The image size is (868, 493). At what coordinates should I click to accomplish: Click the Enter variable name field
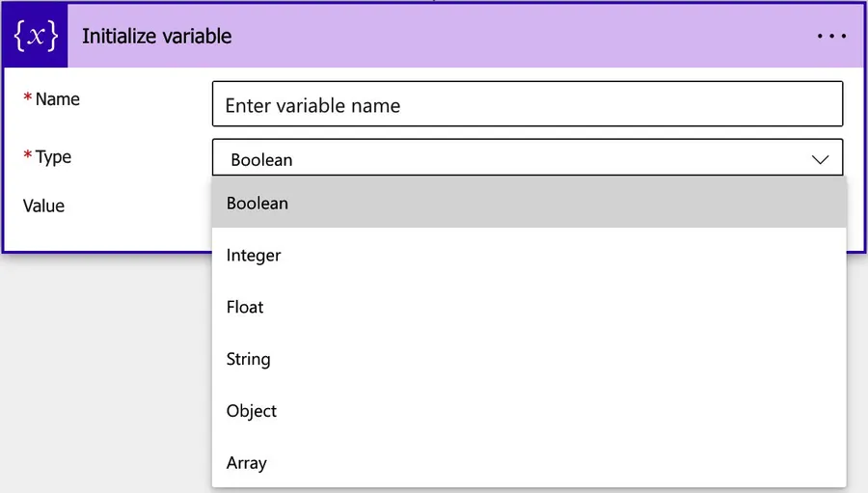coord(527,104)
